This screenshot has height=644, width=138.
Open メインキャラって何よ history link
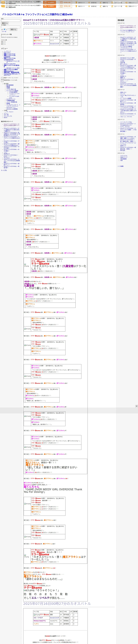click(x=126, y=122)
